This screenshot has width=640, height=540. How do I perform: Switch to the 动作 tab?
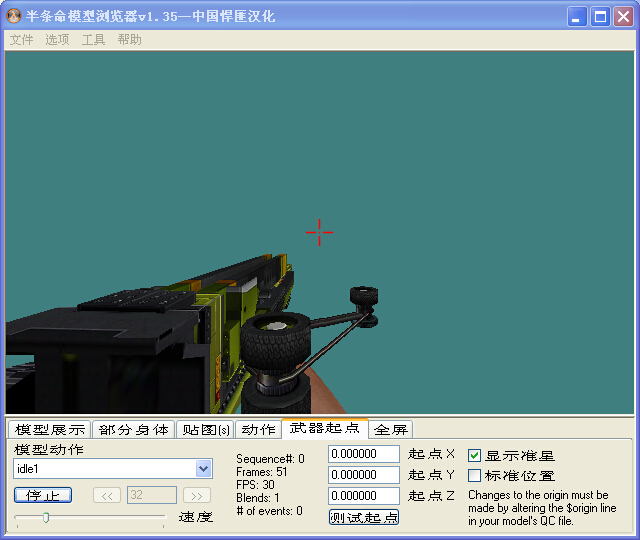(258, 429)
